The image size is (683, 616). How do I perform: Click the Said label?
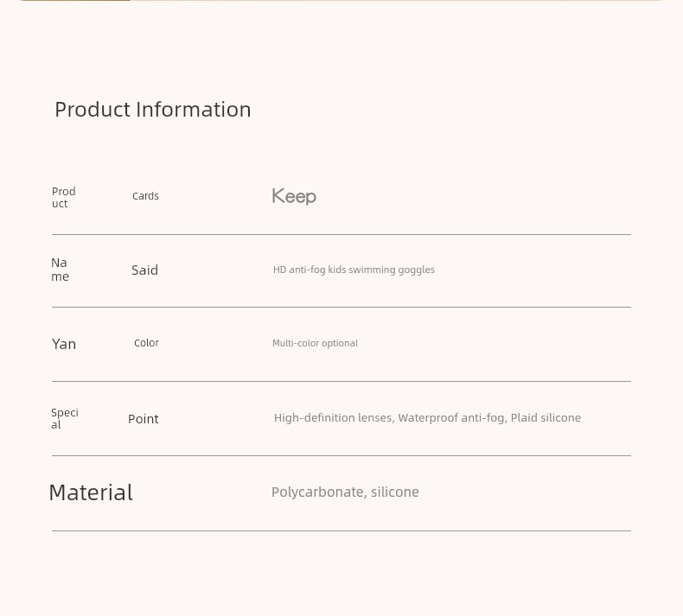pyautogui.click(x=144, y=270)
